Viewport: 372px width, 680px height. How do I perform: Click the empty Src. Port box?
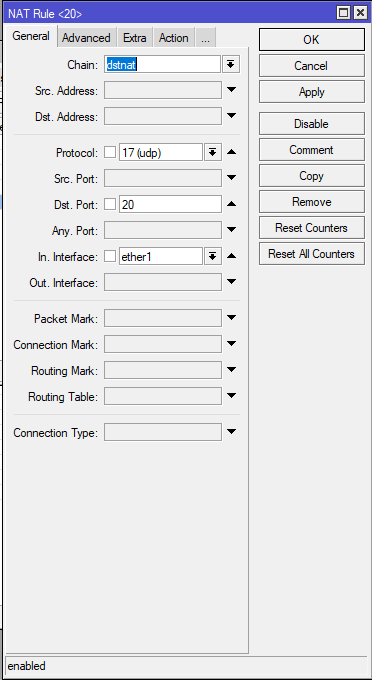coord(163,178)
